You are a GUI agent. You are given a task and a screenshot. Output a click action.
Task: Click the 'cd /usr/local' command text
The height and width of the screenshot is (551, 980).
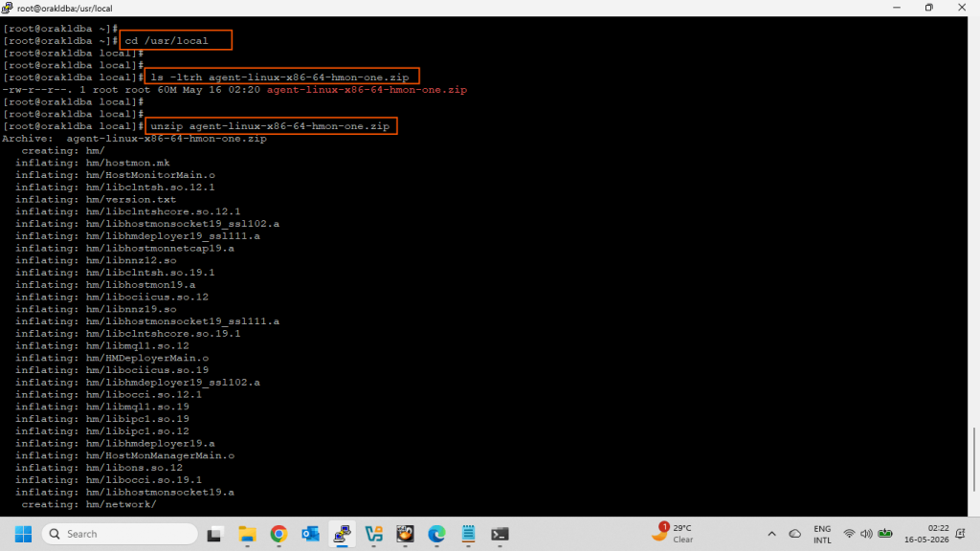pos(167,40)
